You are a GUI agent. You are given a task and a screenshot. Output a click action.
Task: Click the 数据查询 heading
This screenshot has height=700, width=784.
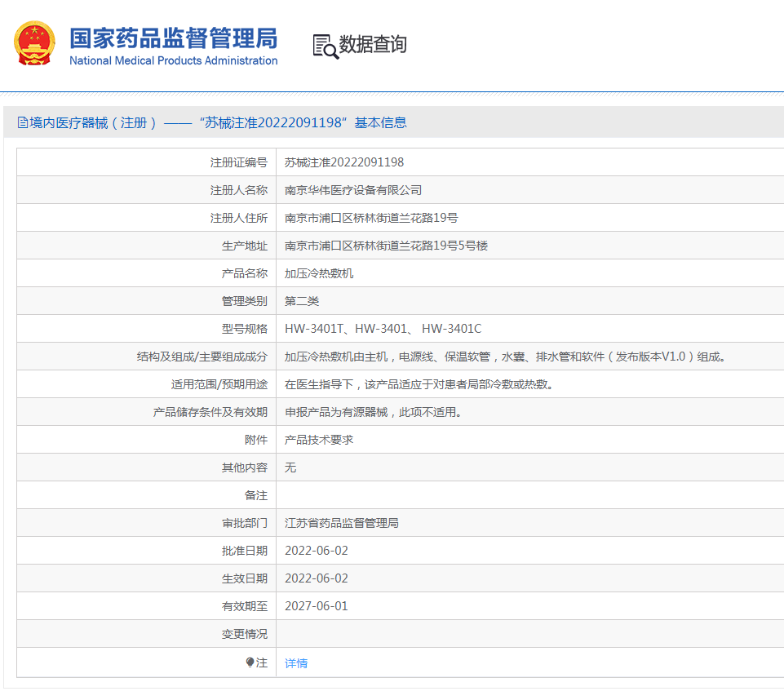373,45
